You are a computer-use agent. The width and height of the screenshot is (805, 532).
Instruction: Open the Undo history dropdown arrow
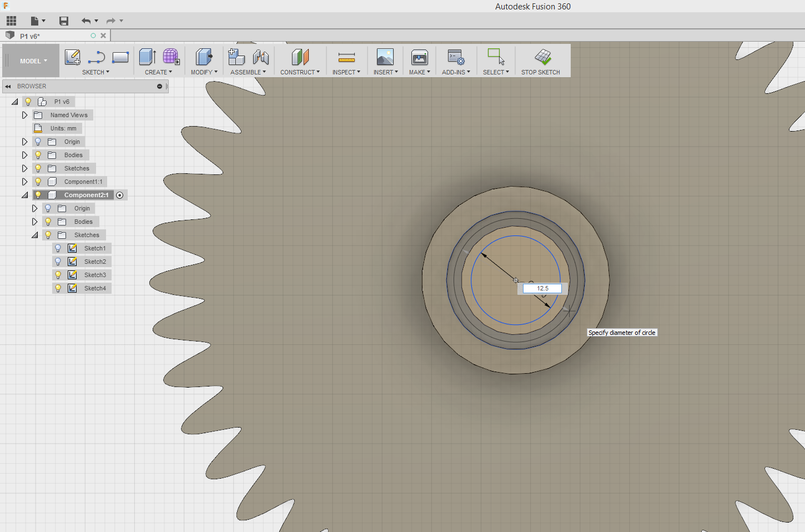(96, 21)
